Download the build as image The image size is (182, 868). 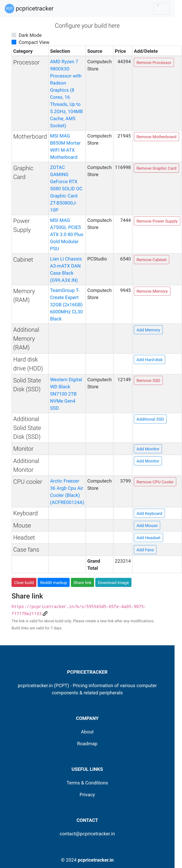[x=113, y=583]
